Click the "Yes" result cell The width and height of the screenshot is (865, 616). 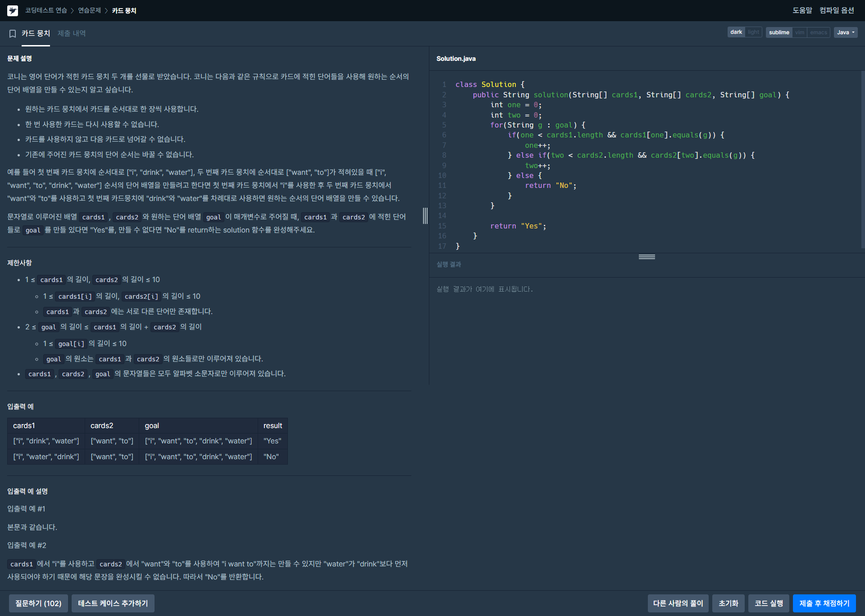(x=273, y=441)
